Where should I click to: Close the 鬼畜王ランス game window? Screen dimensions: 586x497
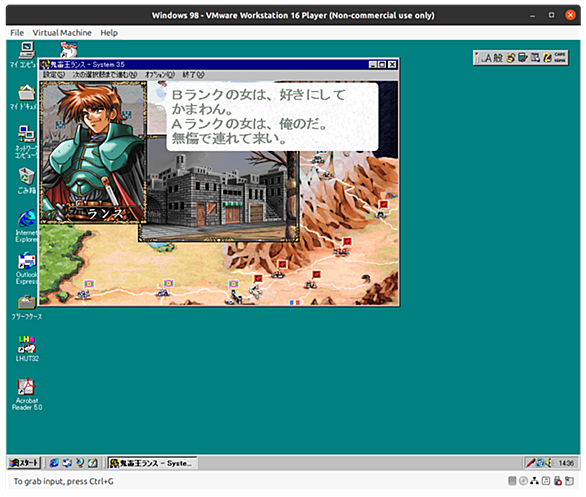(x=392, y=65)
